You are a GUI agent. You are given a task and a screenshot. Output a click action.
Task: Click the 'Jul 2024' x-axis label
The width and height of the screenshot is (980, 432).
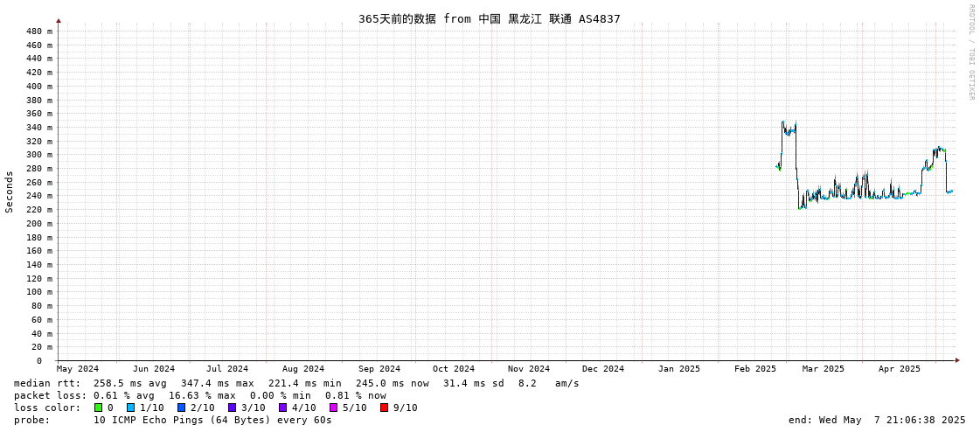(x=227, y=369)
